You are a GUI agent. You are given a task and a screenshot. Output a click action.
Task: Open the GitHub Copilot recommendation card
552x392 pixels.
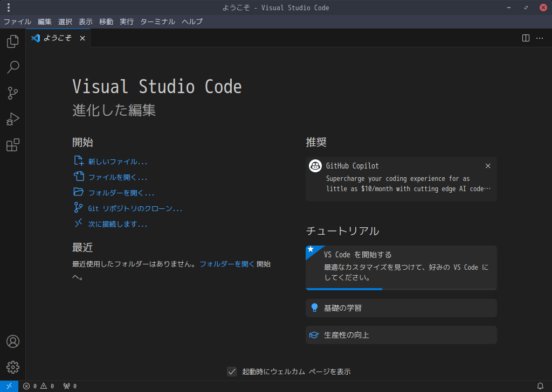pos(401,179)
